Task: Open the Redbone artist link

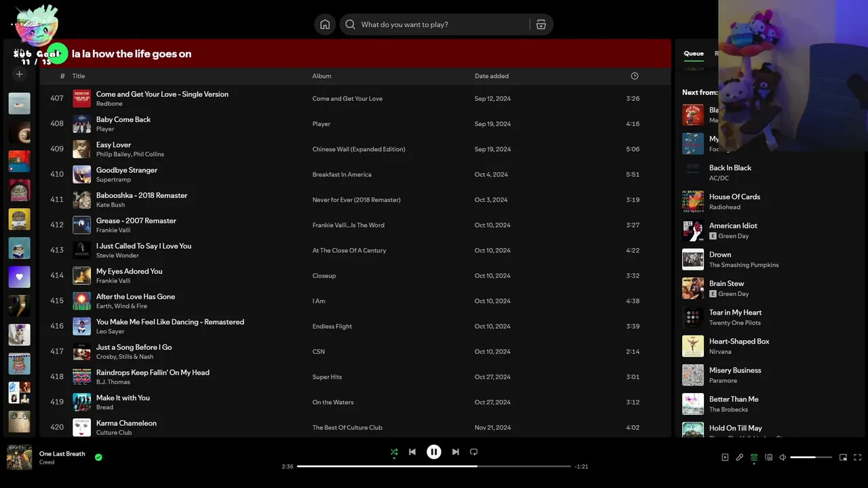Action: 109,104
